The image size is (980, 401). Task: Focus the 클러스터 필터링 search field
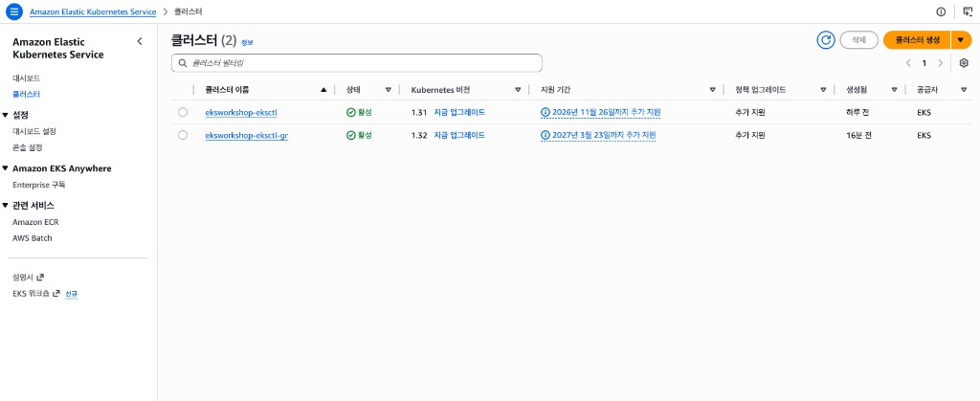tap(356, 63)
